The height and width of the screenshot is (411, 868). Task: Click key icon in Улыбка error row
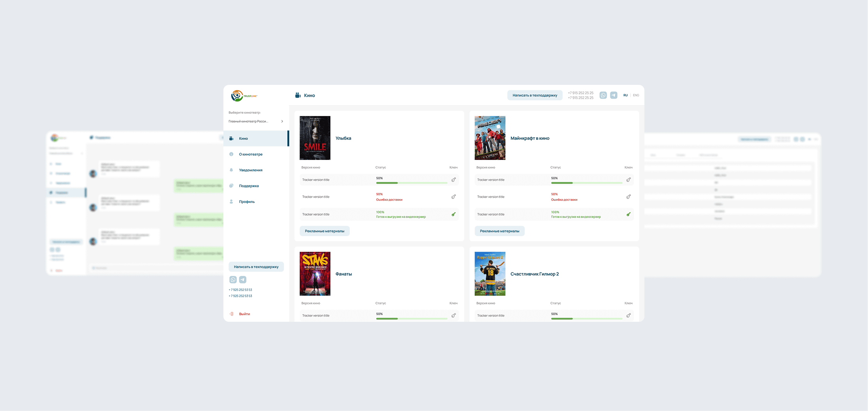(x=454, y=197)
